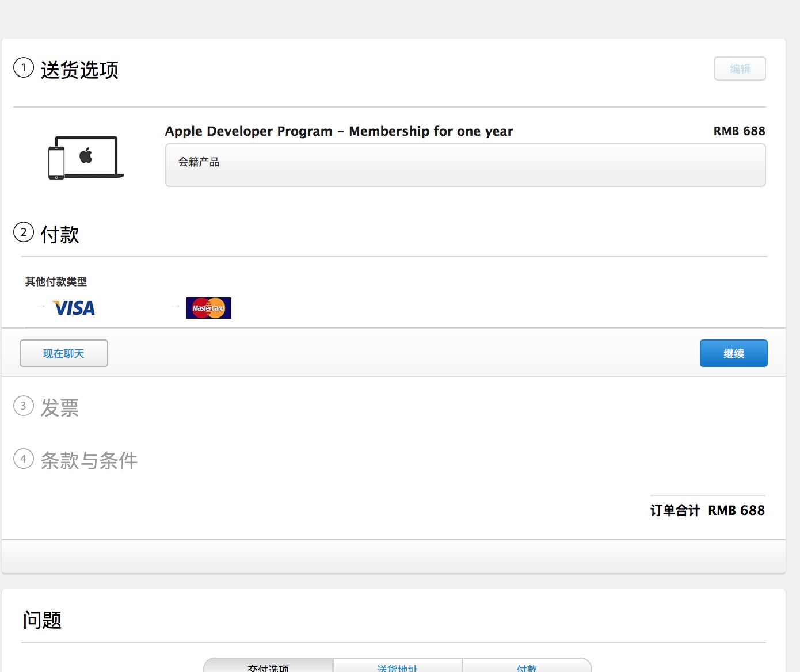Click the 问题 section heading
The width and height of the screenshot is (800, 672).
42,620
